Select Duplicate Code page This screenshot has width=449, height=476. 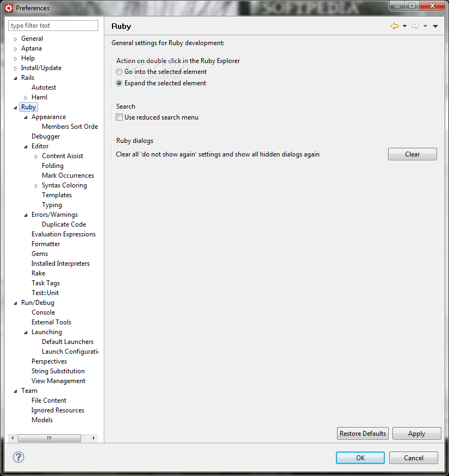click(64, 224)
